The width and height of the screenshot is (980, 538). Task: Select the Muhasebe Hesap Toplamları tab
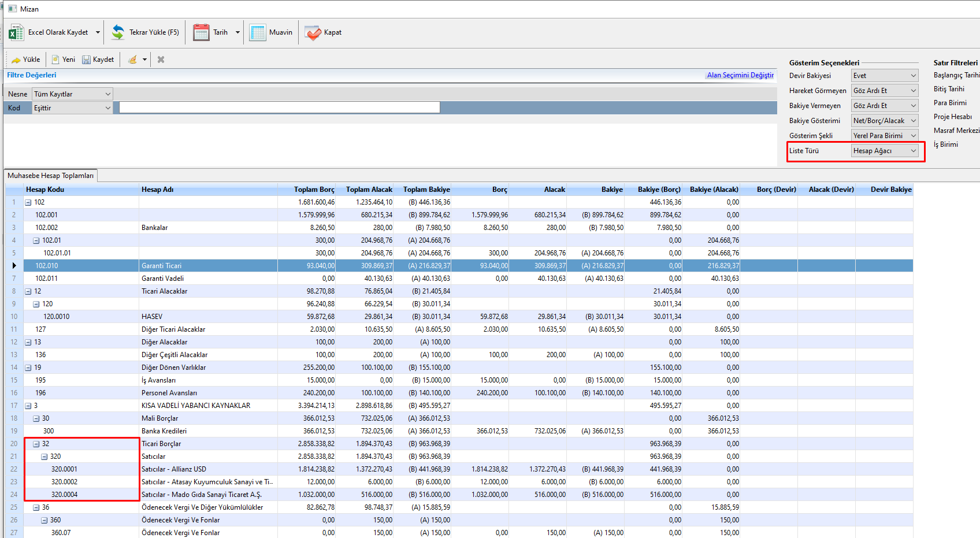pos(50,176)
